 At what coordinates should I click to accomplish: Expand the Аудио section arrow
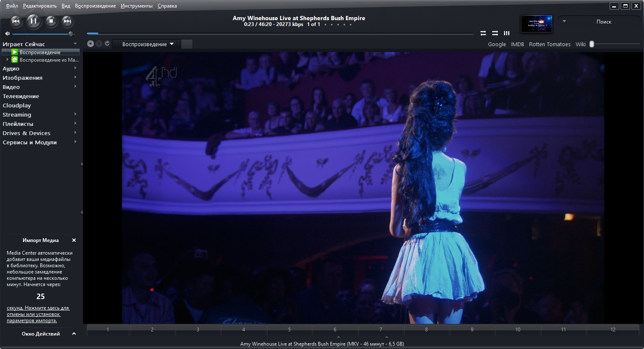pos(75,68)
